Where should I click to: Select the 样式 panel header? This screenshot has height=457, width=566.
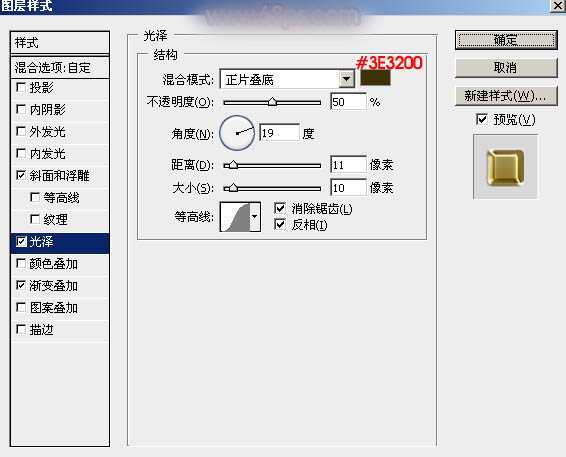60,43
